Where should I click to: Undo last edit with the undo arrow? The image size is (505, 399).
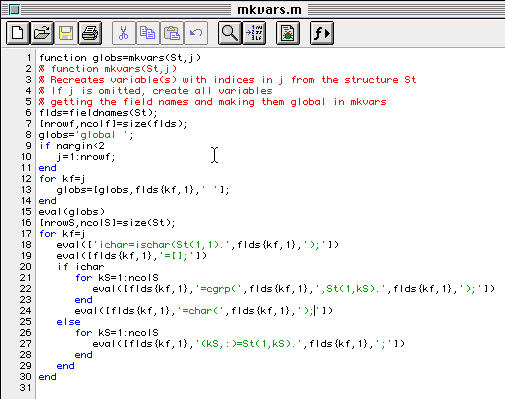[x=196, y=33]
